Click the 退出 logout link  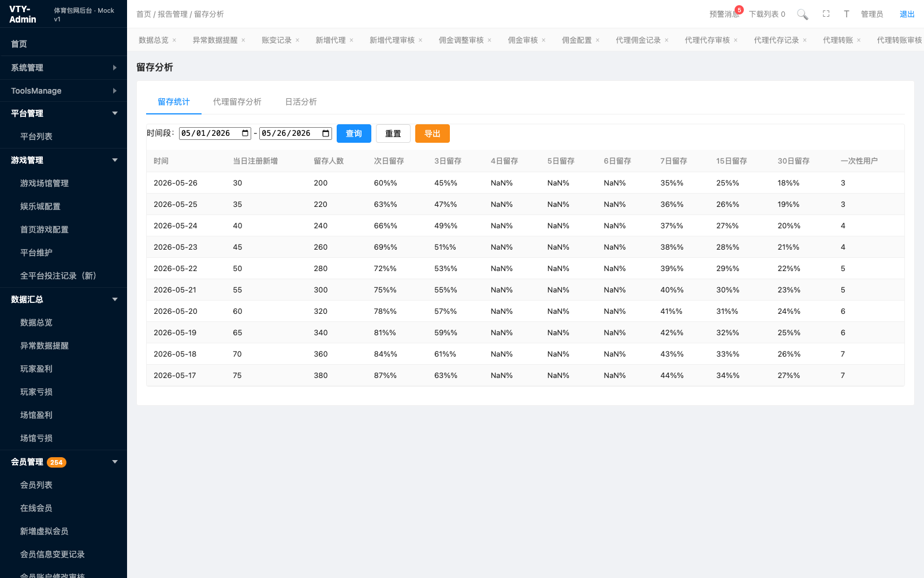click(907, 14)
